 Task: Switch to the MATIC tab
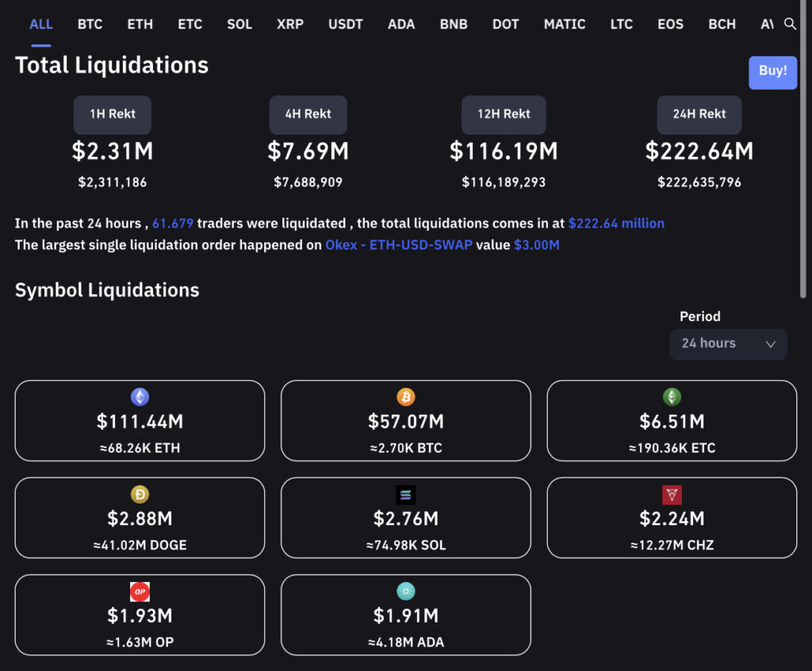564,24
